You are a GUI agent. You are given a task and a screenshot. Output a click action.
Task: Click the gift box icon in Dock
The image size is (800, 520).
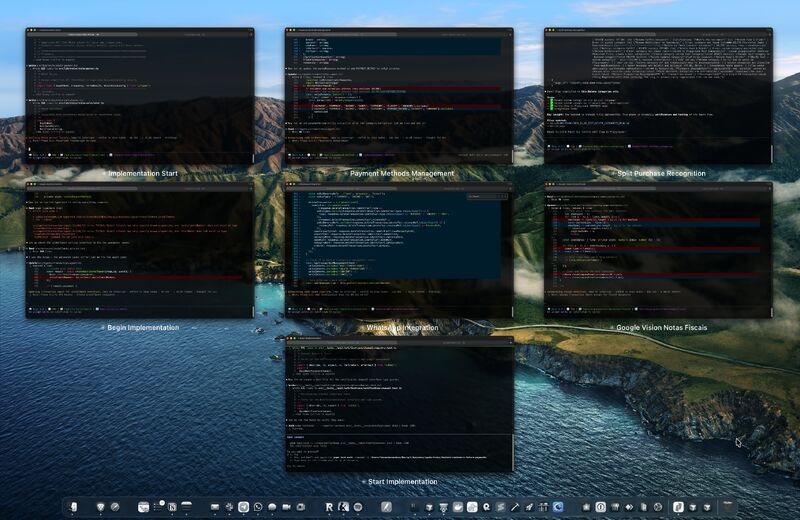pyautogui.click(x=615, y=507)
